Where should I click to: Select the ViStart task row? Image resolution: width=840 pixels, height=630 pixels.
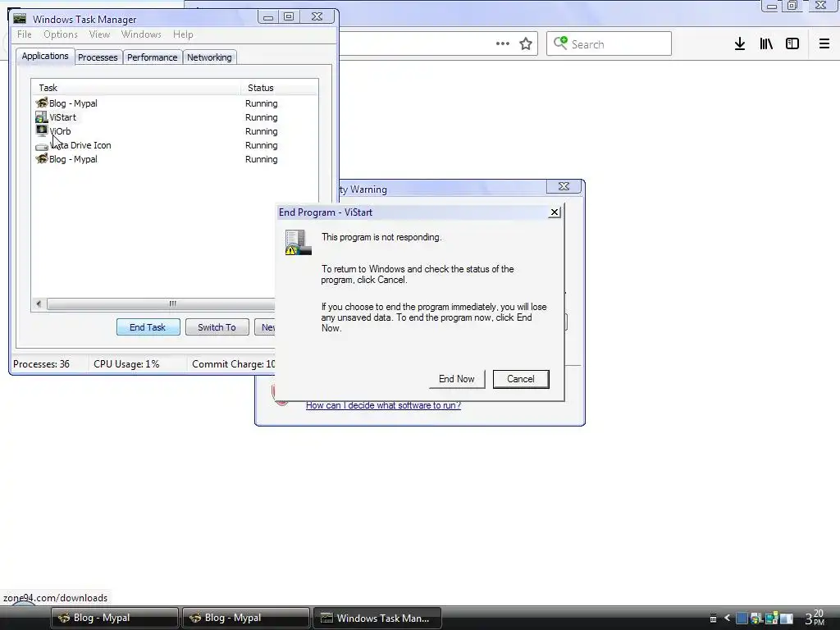pyautogui.click(x=175, y=117)
